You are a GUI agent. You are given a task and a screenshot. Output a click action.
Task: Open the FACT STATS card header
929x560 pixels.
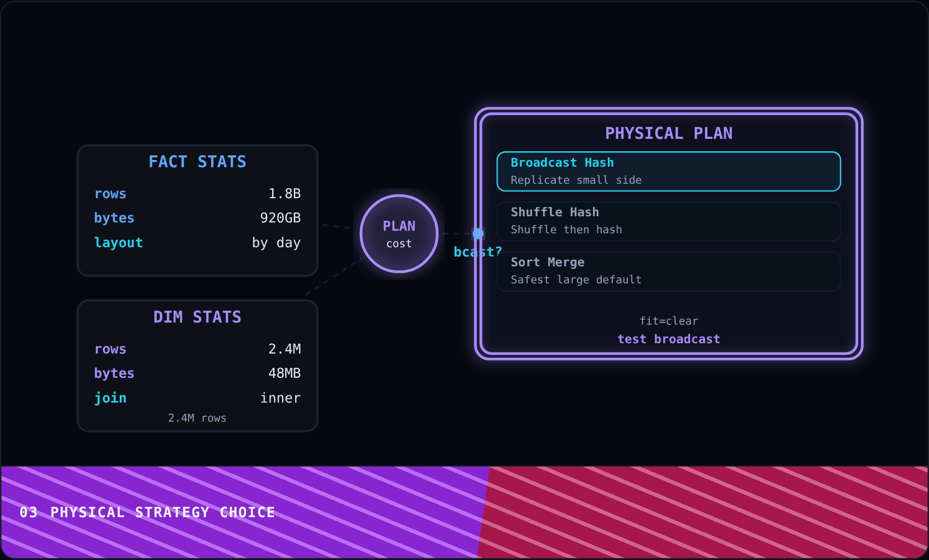pos(197,162)
